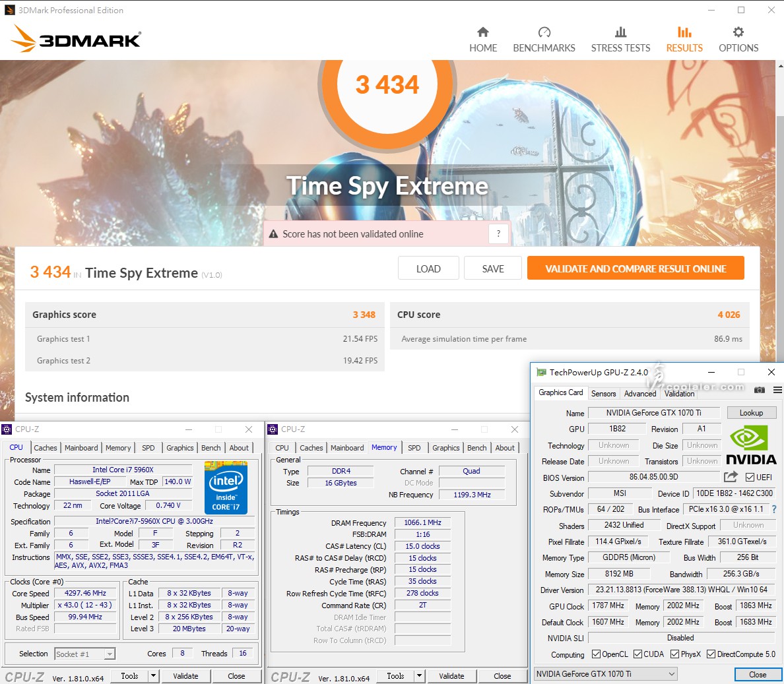Click Close button in Memory CPU-Z window
The width and height of the screenshot is (784, 684).
502,676
